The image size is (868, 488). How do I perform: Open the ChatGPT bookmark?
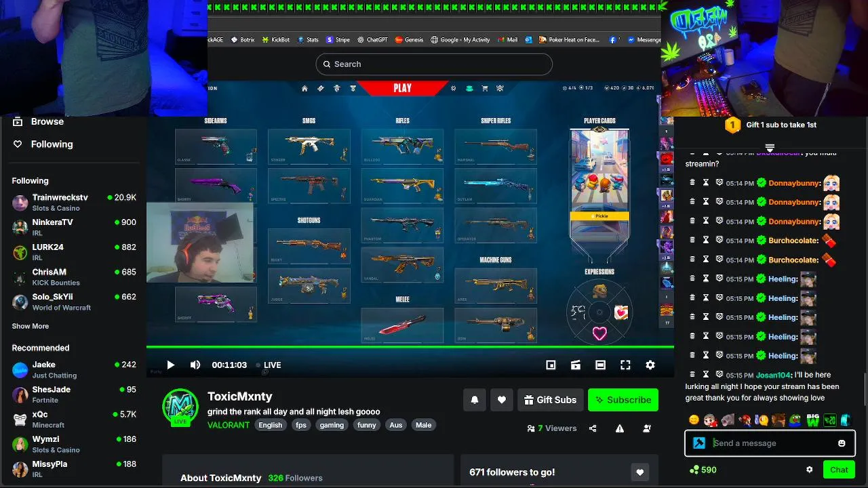click(x=373, y=40)
